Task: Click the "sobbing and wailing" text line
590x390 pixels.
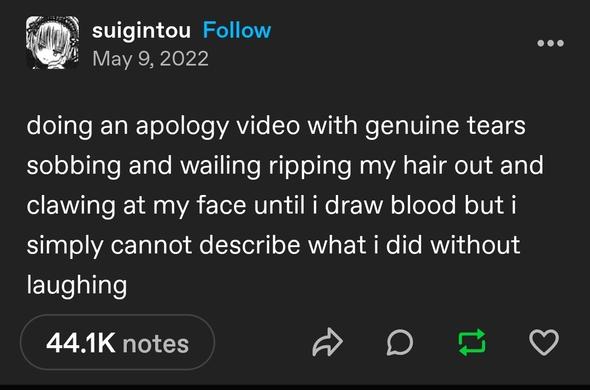Action: coord(285,166)
